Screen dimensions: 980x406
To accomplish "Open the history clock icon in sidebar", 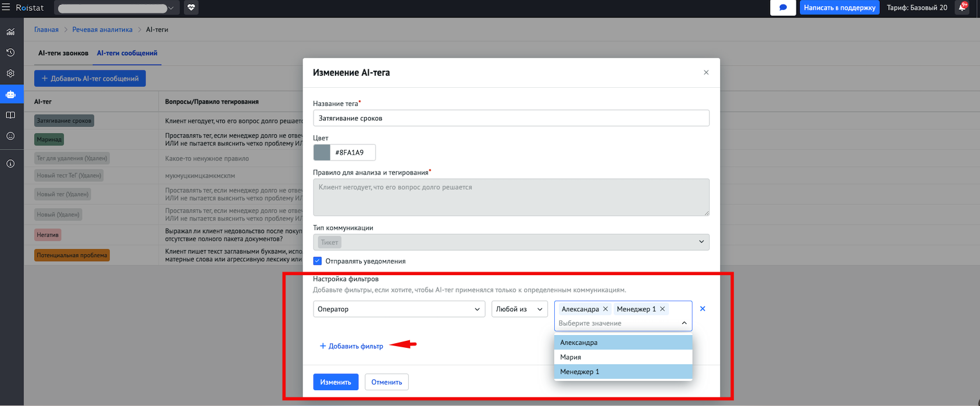I will pos(10,52).
